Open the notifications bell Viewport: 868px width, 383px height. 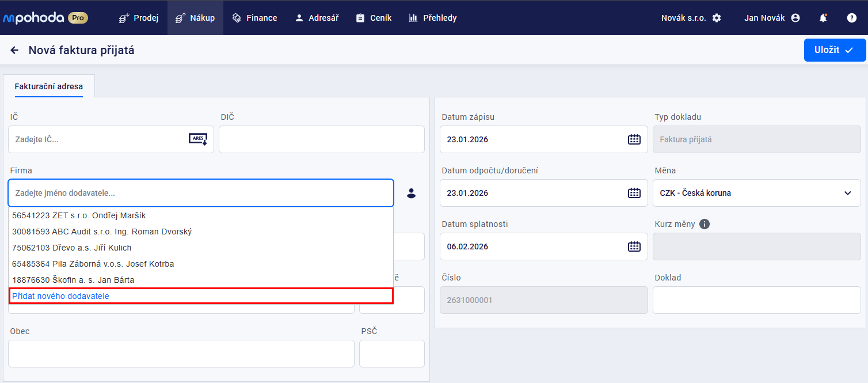tap(823, 18)
